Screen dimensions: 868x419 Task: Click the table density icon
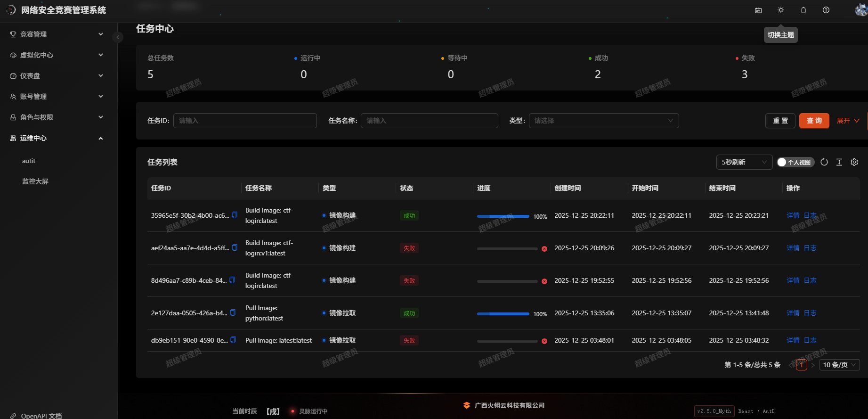pos(839,162)
